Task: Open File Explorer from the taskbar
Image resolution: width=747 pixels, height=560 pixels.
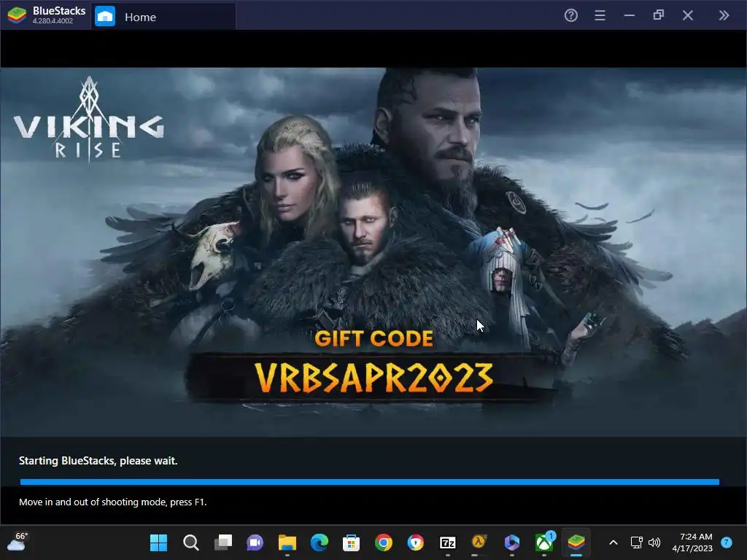Action: pos(287,542)
